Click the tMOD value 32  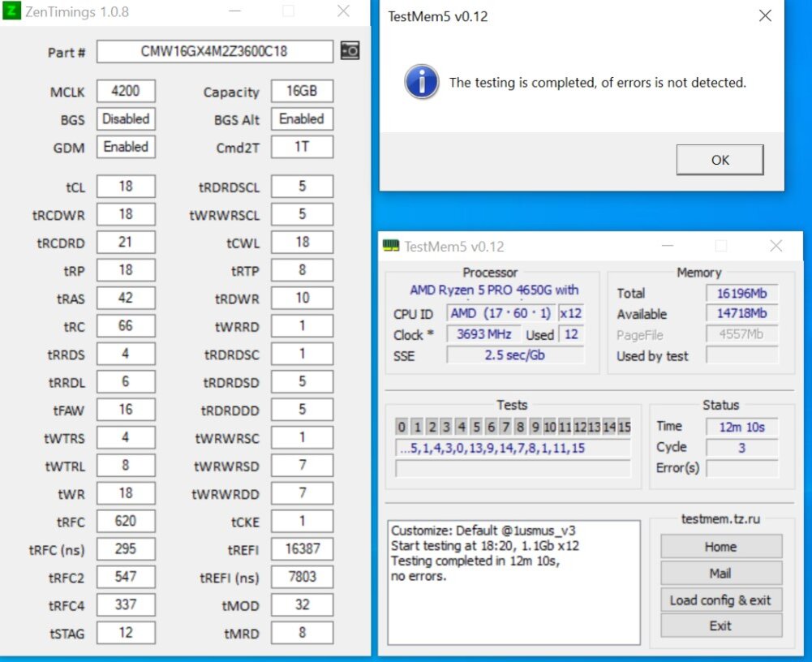tap(302, 605)
